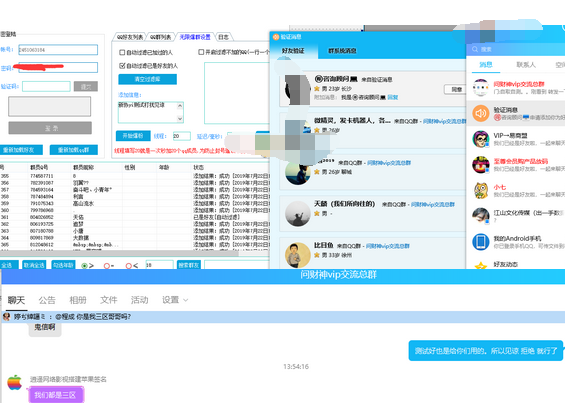Screen dimensions: 565x403
Task: Open 公告 tab in group chat
Action: point(47,300)
